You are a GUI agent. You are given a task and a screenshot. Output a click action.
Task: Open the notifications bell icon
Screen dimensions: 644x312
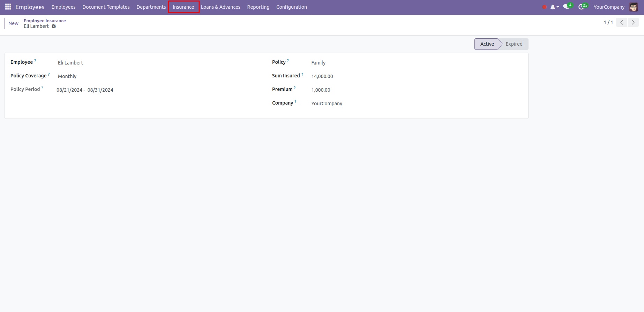553,7
